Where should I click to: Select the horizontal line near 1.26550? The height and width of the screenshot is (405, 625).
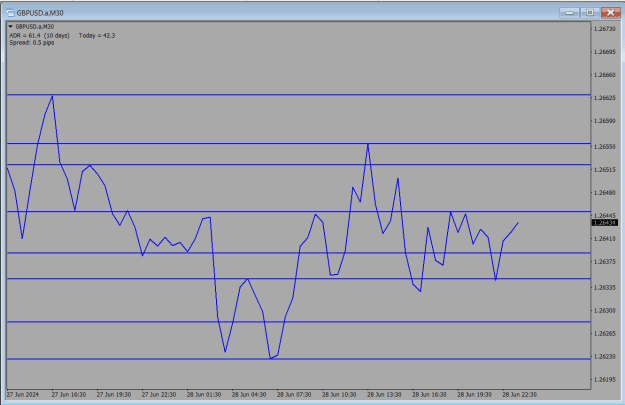299,144
